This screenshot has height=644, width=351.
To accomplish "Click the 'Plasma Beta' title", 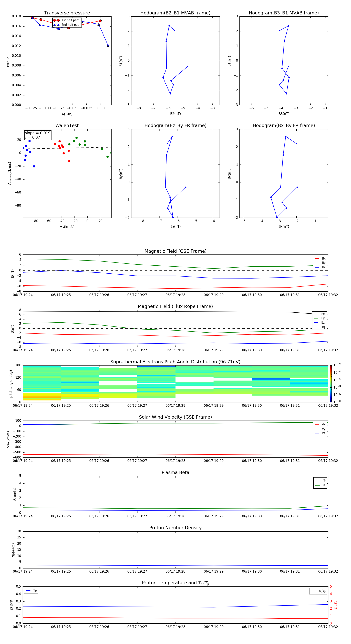I will pyautogui.click(x=175, y=472).
